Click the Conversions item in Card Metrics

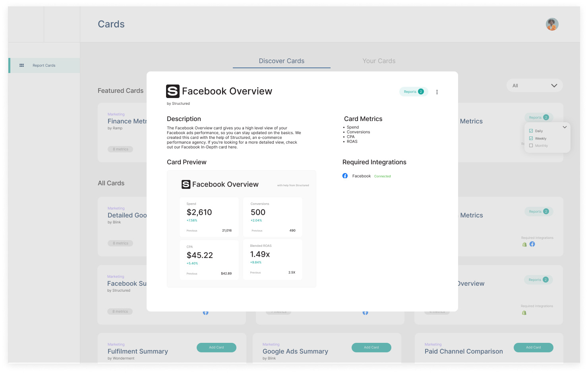pyautogui.click(x=358, y=132)
